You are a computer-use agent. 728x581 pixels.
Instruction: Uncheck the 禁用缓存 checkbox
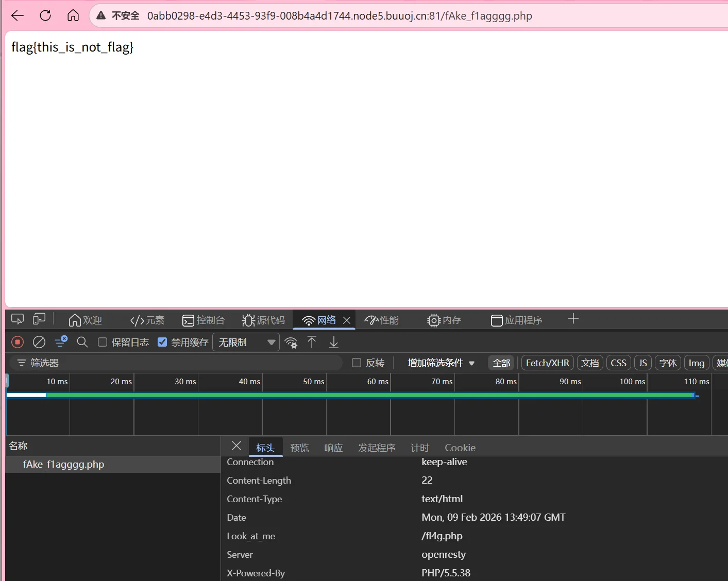162,343
